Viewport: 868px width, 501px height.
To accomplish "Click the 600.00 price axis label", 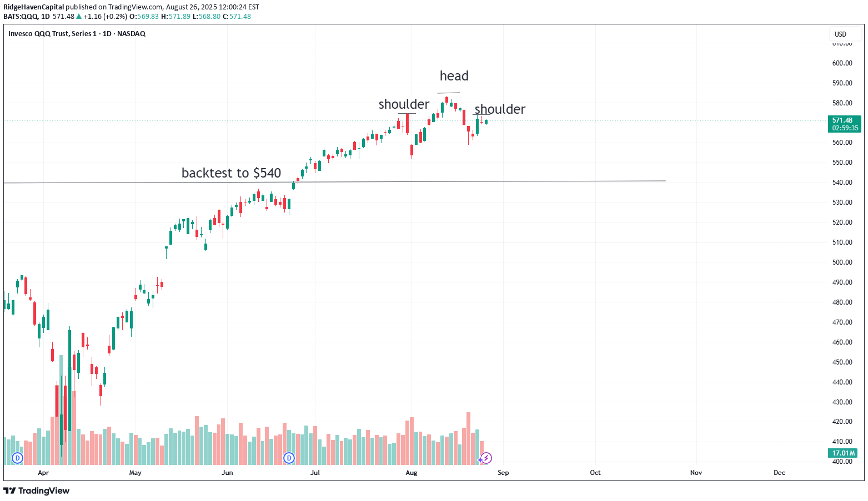I will tap(842, 63).
